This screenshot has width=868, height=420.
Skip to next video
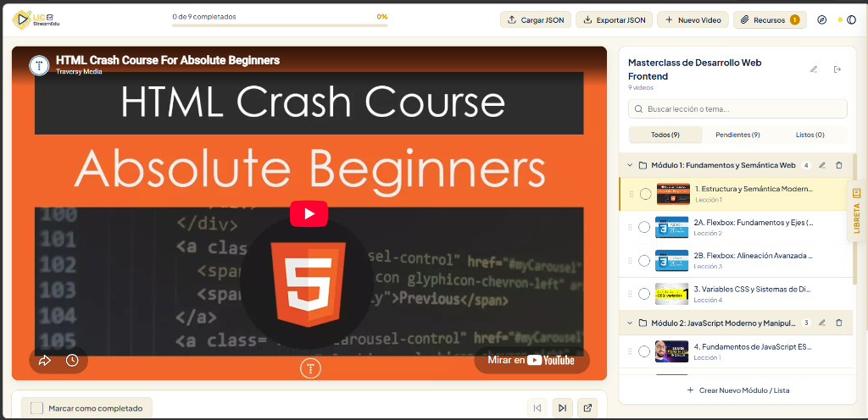pyautogui.click(x=563, y=408)
